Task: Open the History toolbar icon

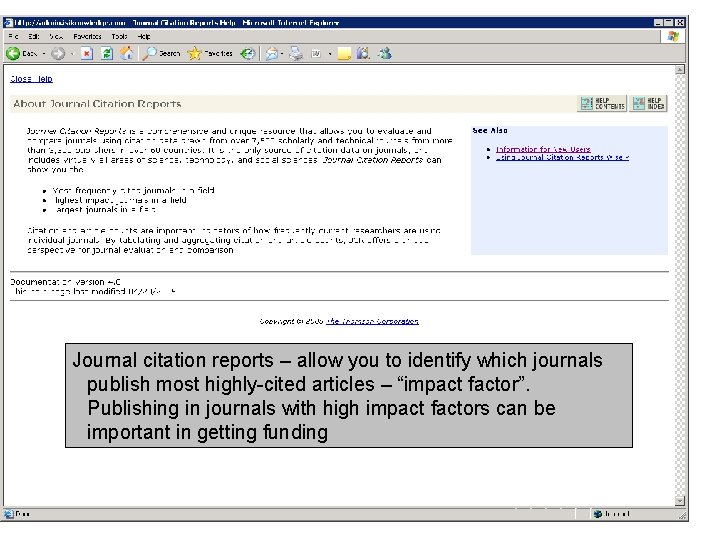Action: tap(248, 54)
